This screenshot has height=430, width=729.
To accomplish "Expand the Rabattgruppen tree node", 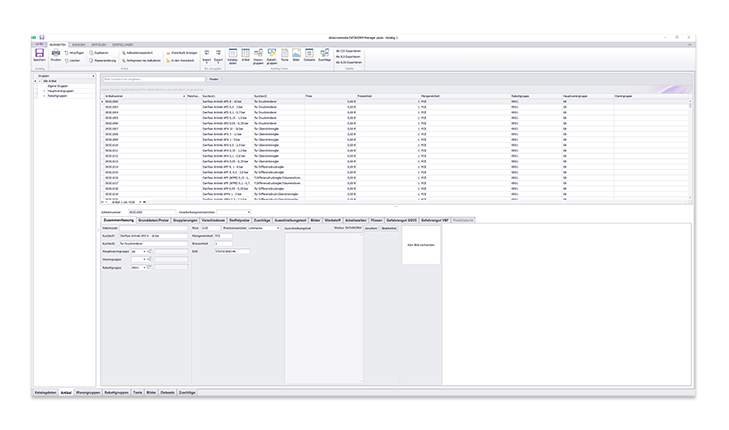I will (x=45, y=96).
